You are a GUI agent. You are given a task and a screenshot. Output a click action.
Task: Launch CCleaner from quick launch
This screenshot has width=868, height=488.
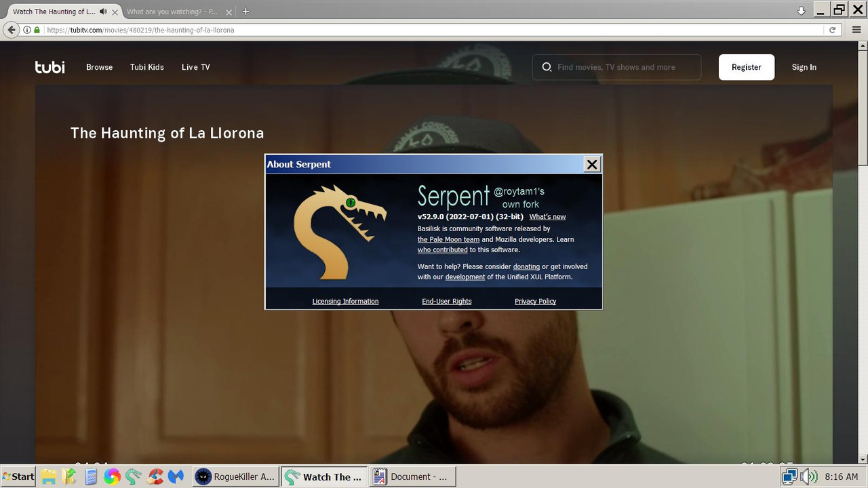(x=155, y=476)
